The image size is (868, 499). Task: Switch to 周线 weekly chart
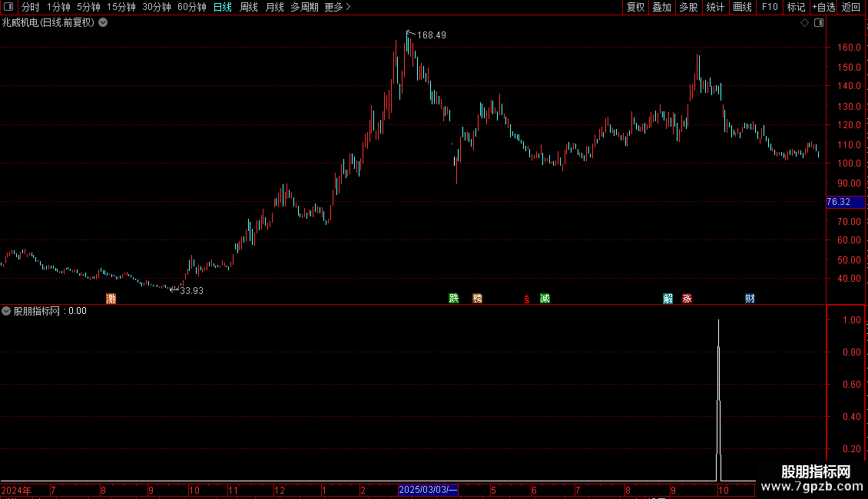(x=249, y=7)
